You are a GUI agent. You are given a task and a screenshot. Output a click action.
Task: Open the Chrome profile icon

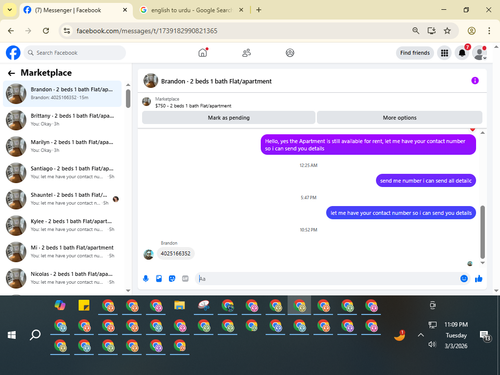point(471,31)
